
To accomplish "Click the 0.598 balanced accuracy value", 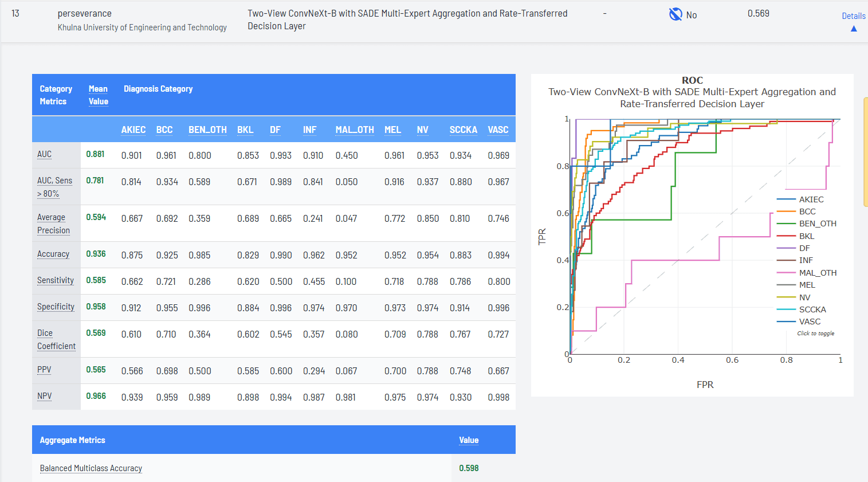I will point(469,468).
